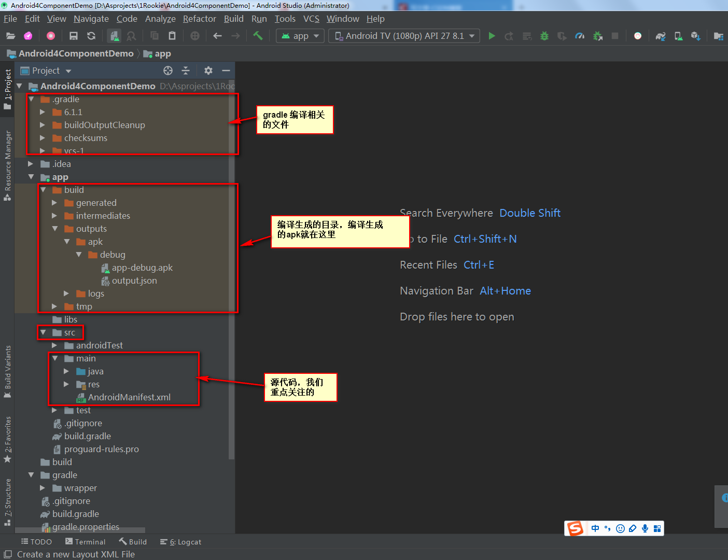Open the Terminal tool window
The height and width of the screenshot is (560, 728).
pyautogui.click(x=85, y=542)
